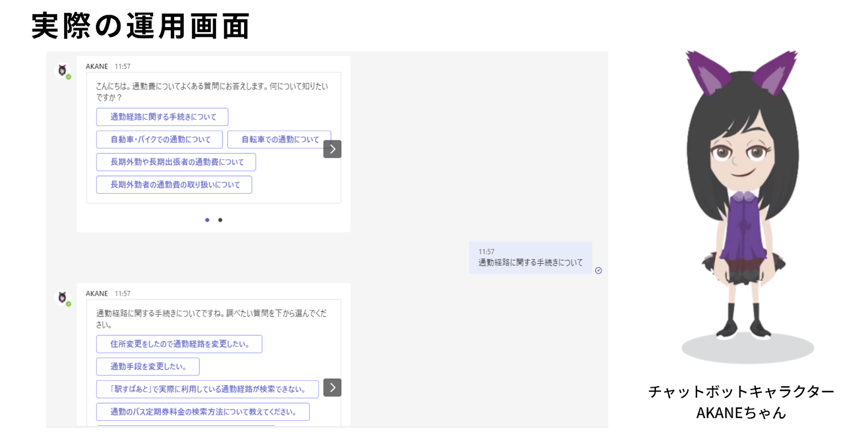This screenshot has height=434, width=868.
Task: Choose the 通勤経路に関する手続きについて option button
Action: pyautogui.click(x=162, y=117)
